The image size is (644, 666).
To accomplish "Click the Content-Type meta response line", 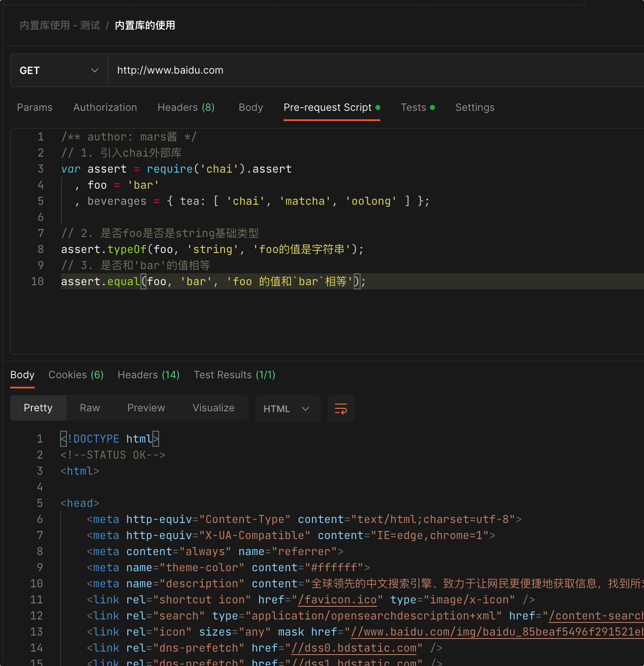I will [304, 519].
